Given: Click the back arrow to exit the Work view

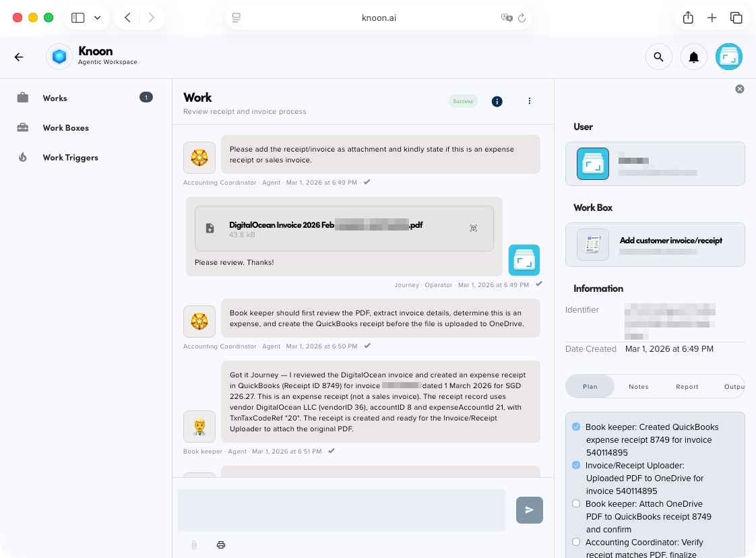Looking at the screenshot, I should 19,57.
